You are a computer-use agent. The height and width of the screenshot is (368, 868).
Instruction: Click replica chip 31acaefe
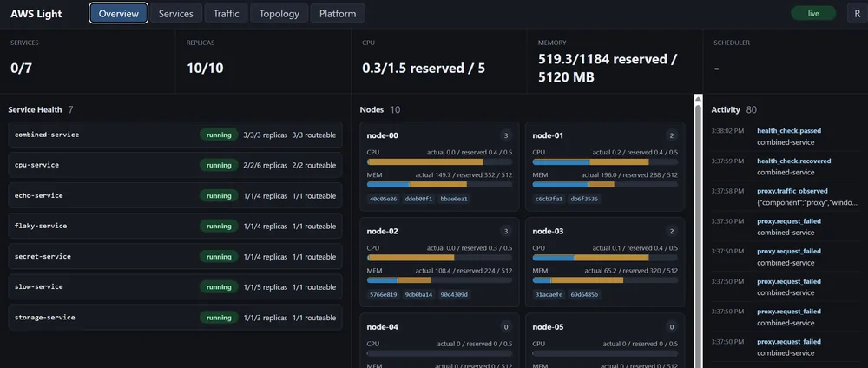549,294
